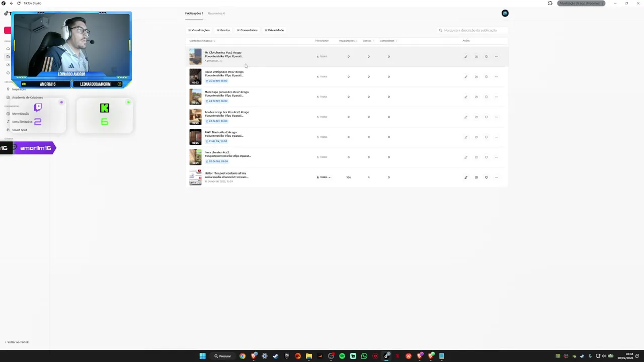
Task: View comments icon for "AWP Master" post
Action: coord(486,137)
